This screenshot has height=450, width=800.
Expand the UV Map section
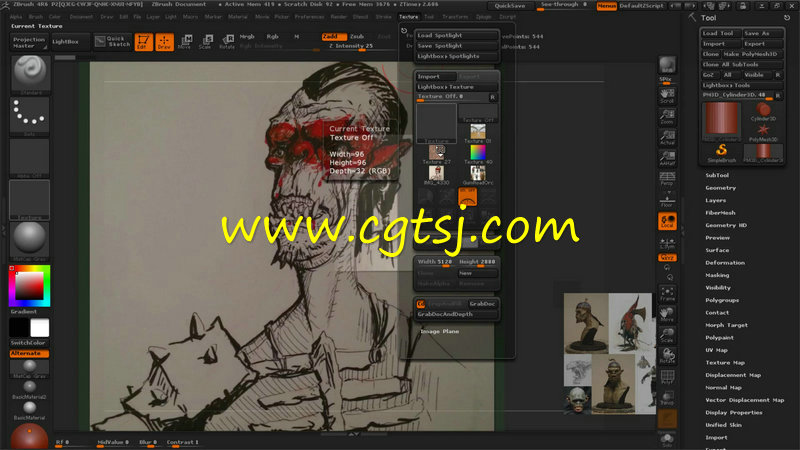[x=716, y=351]
